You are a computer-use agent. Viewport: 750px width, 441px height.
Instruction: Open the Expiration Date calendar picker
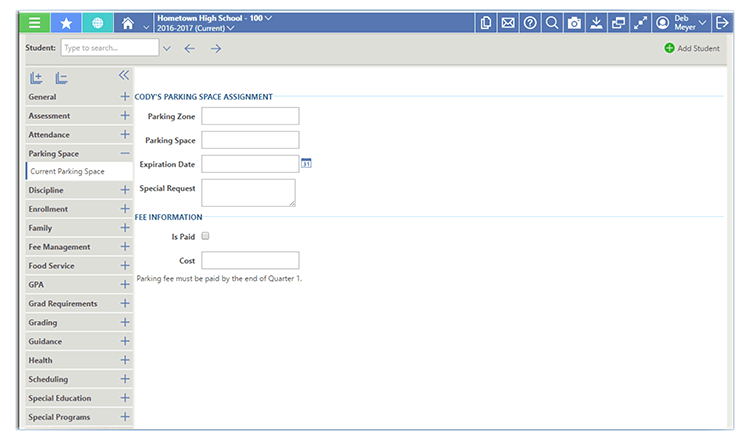pyautogui.click(x=306, y=163)
